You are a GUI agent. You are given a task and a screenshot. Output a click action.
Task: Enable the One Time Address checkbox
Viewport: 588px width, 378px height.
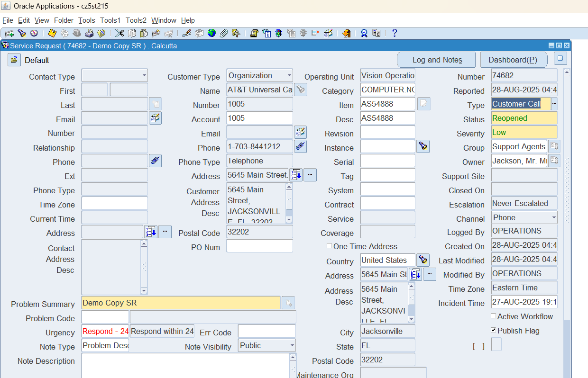tap(330, 246)
